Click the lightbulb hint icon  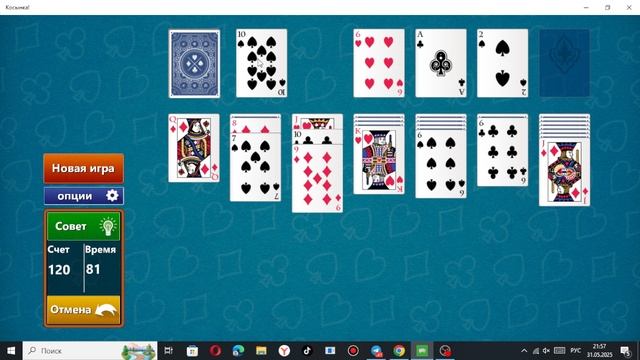click(107, 226)
